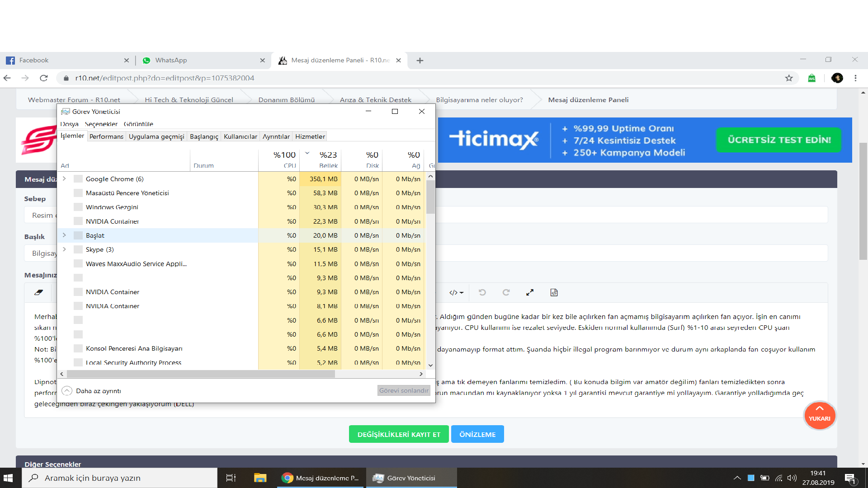Click the eraser icon in message editor toolbar
Viewport: 868px width, 488px height.
39,292
